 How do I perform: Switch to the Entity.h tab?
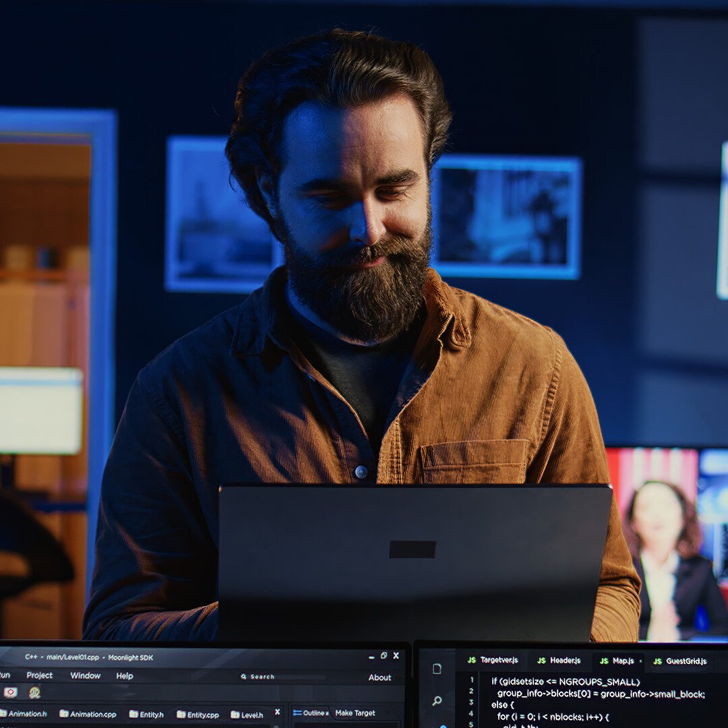(x=147, y=715)
